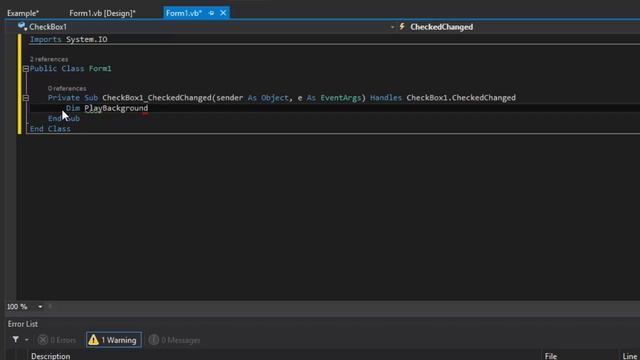The width and height of the screenshot is (640, 360).
Task: Click the '0 references' CodeLens link
Action: pyautogui.click(x=67, y=88)
